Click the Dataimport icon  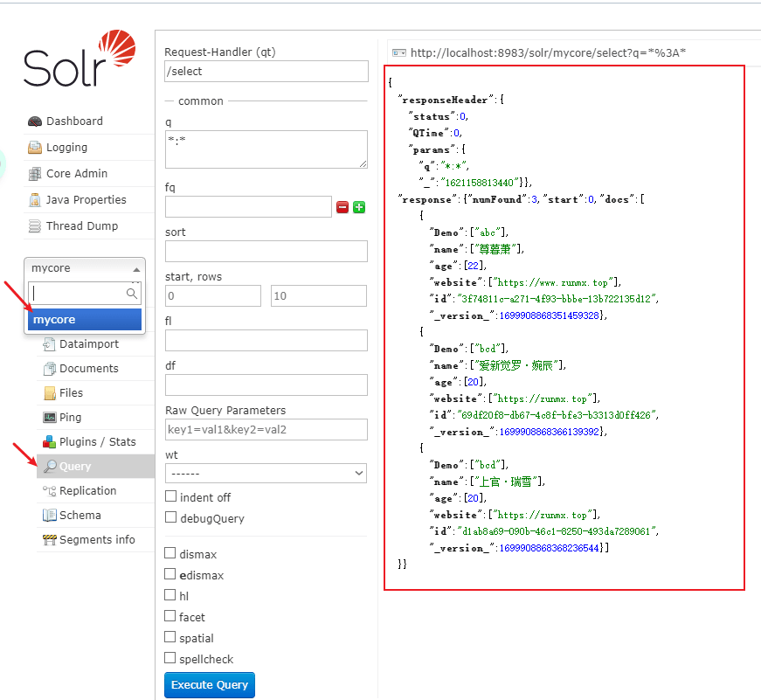(49, 344)
